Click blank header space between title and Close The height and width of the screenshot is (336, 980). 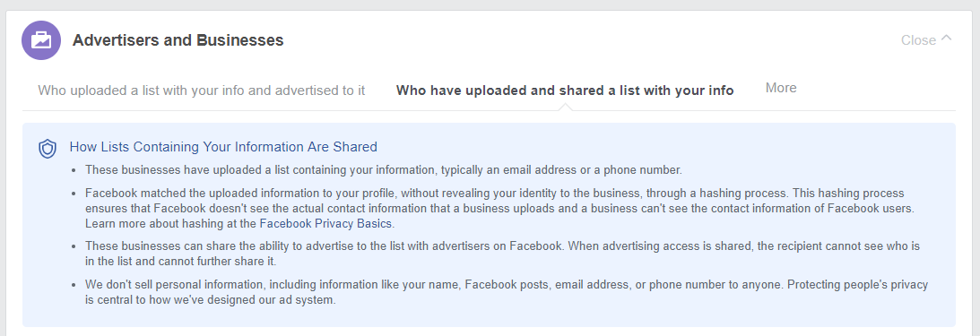point(594,40)
